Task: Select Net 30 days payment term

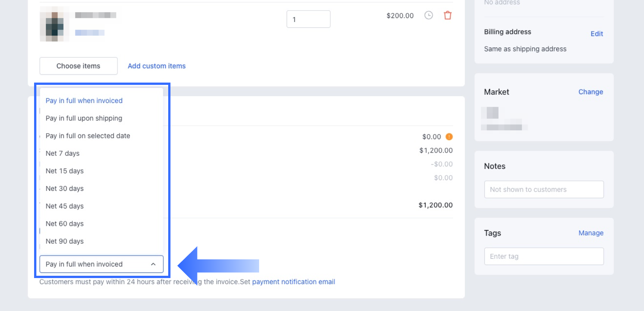Action: coord(65,189)
